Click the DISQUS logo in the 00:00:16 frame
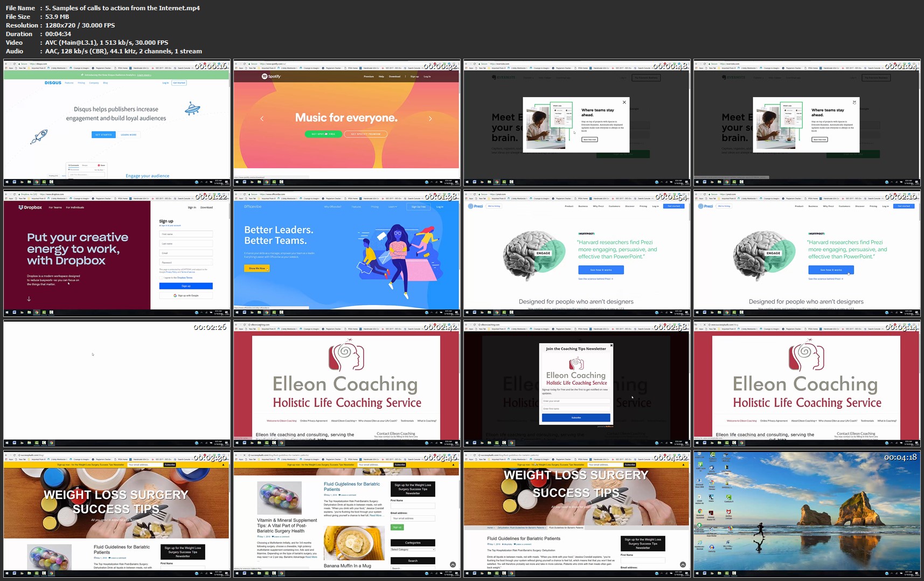 [x=53, y=83]
